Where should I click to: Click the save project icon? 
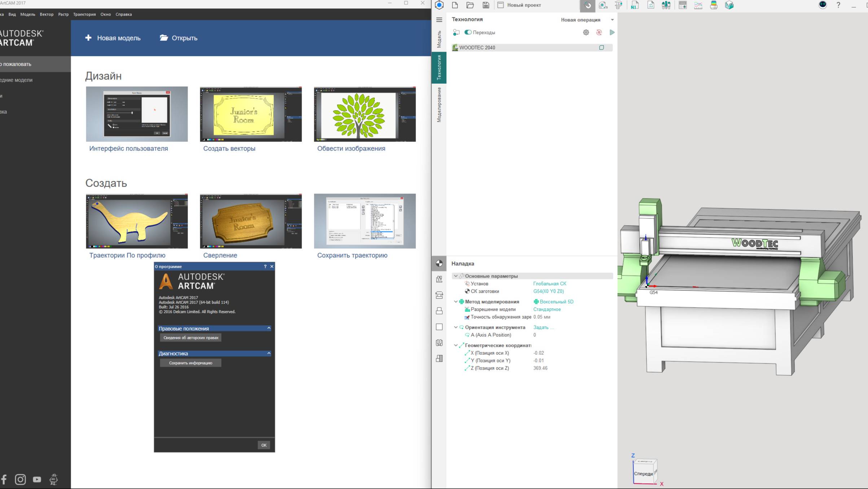tap(486, 5)
